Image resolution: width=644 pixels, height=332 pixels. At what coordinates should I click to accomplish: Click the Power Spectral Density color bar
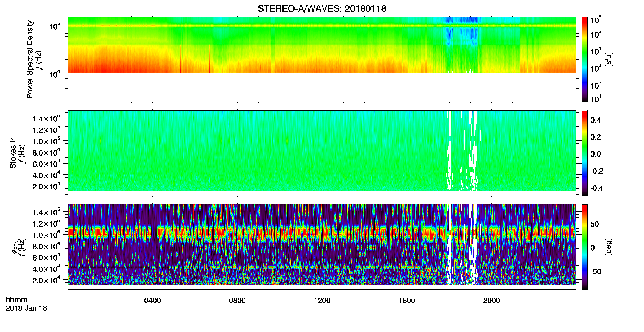click(585, 59)
